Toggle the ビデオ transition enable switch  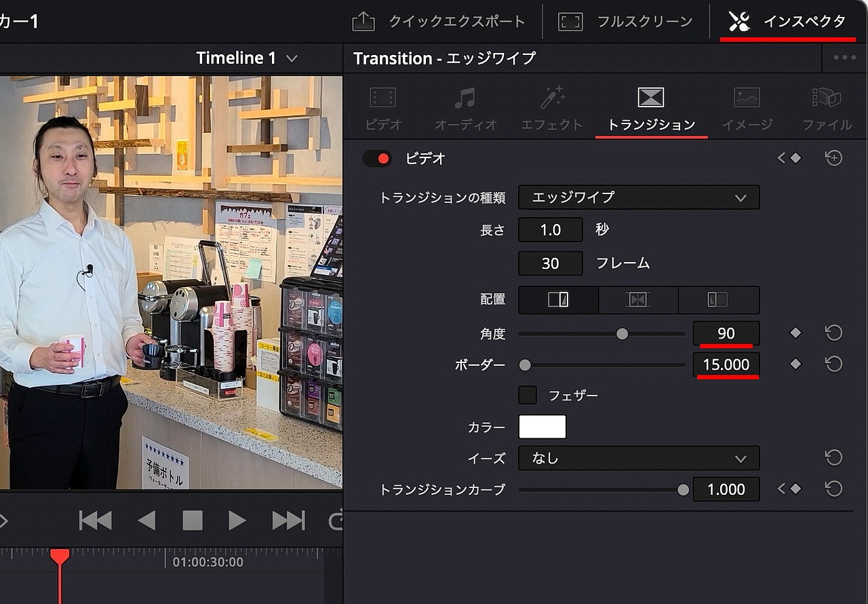(x=378, y=158)
